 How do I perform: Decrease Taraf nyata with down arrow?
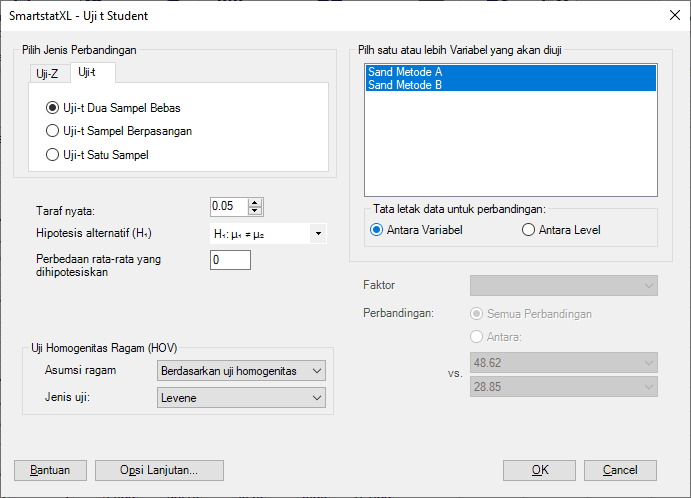click(x=255, y=211)
